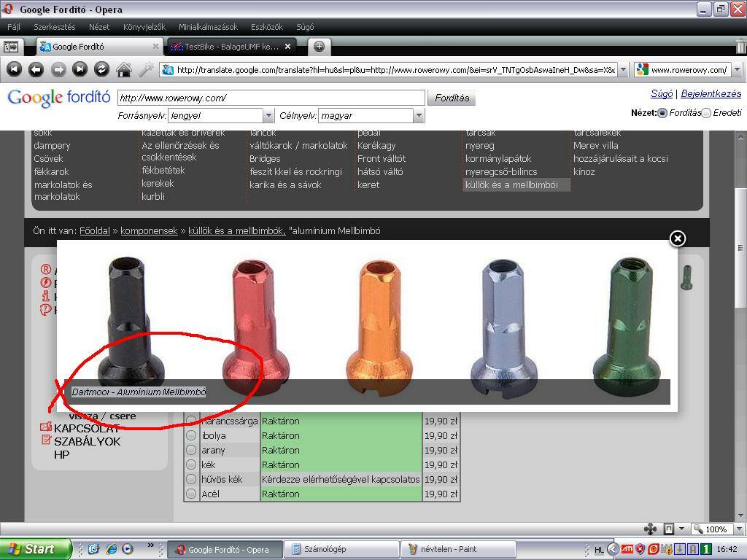Click the SZABÁLYOK document icon
The width and height of the screenshot is (747, 560).
pos(46,440)
